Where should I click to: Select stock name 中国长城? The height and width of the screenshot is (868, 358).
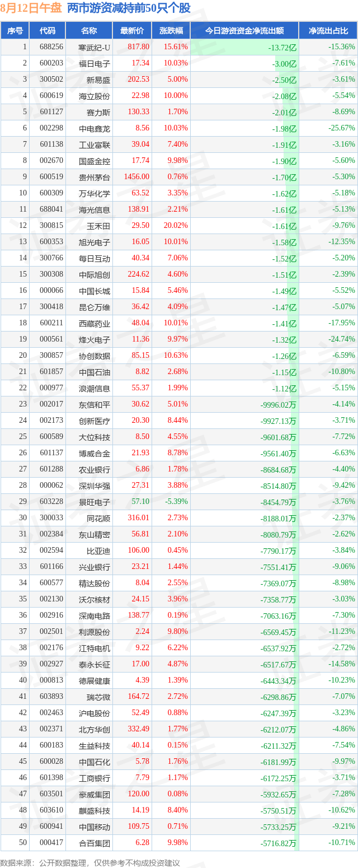point(95,291)
